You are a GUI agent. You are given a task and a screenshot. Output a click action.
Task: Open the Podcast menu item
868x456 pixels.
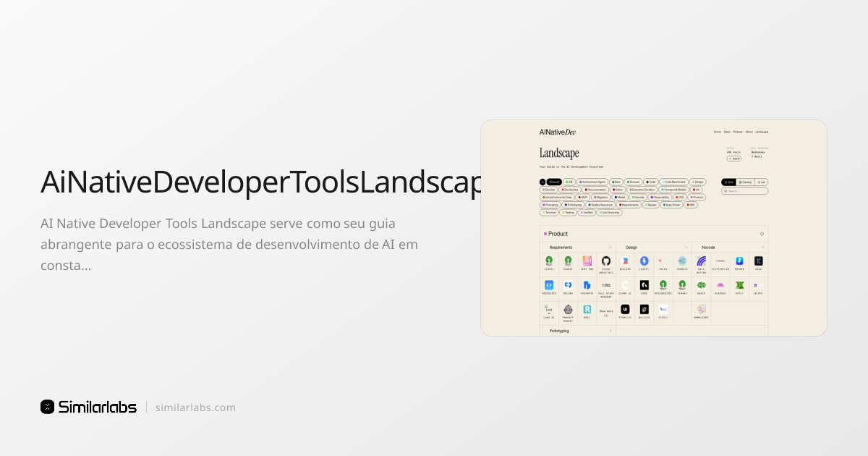tap(738, 132)
